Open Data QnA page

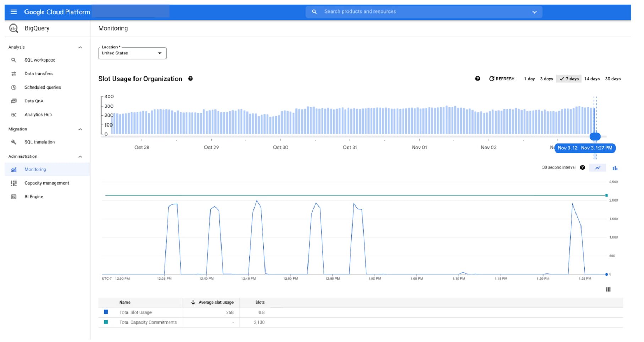point(34,101)
